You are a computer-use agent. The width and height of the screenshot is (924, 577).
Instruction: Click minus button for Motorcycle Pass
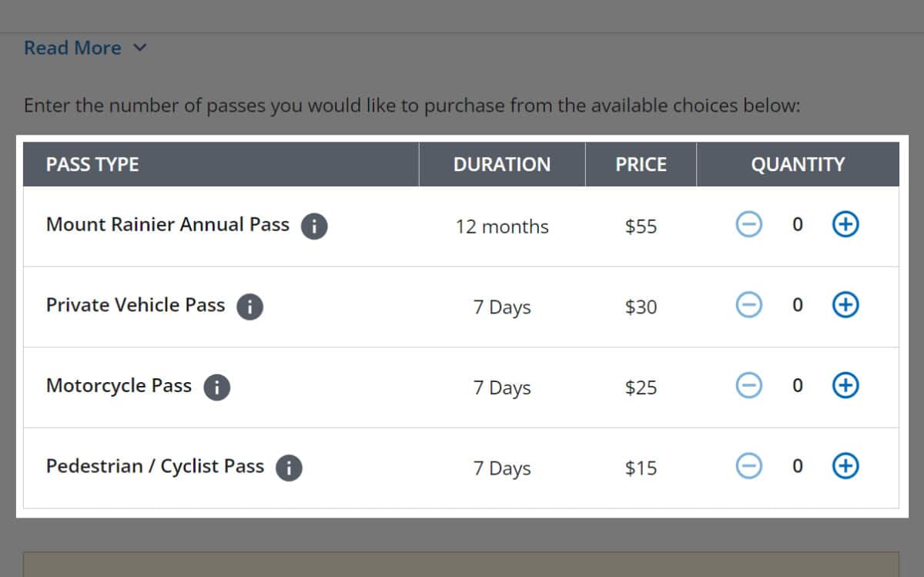pyautogui.click(x=748, y=385)
